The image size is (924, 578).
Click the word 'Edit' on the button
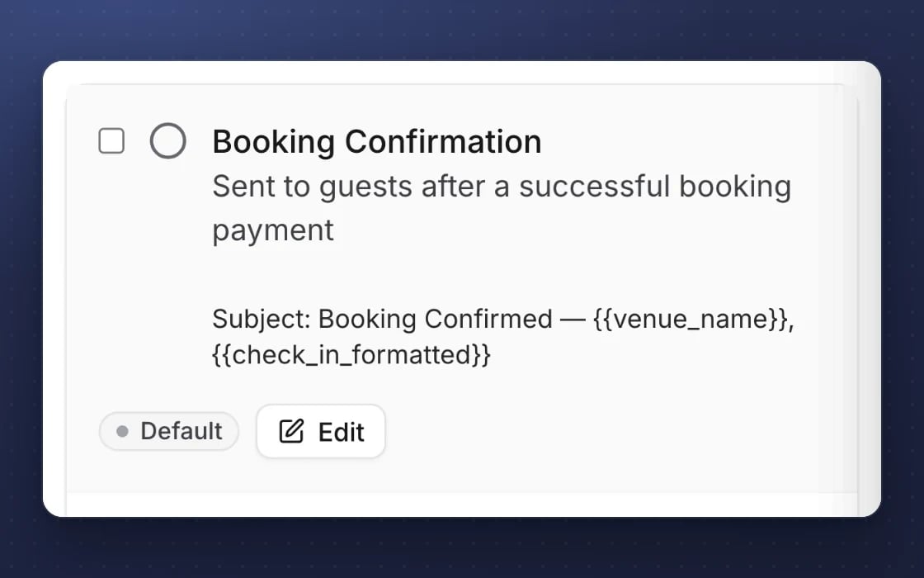[342, 433]
